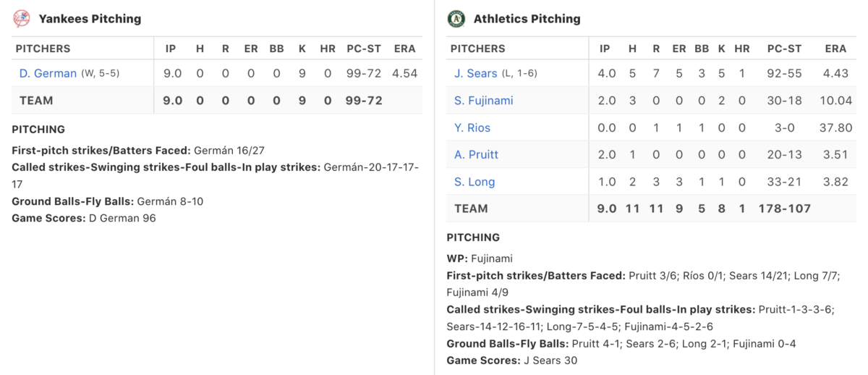The width and height of the screenshot is (868, 375).
Task: Click the Athletics team logo icon
Action: [x=456, y=18]
